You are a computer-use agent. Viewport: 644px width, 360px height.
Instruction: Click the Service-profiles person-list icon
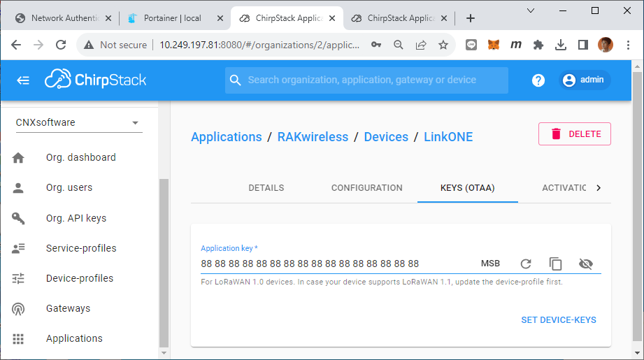pos(18,248)
